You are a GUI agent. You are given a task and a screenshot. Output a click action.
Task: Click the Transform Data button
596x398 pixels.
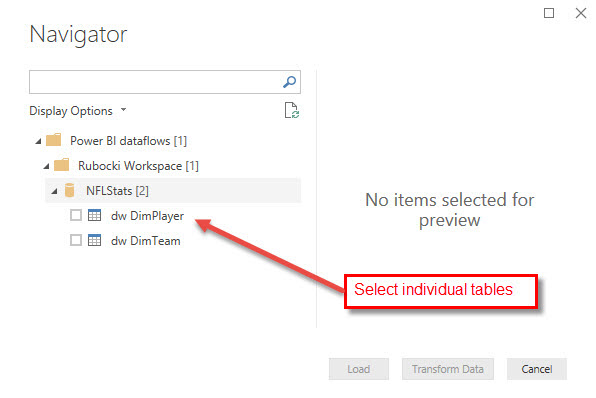(x=448, y=369)
